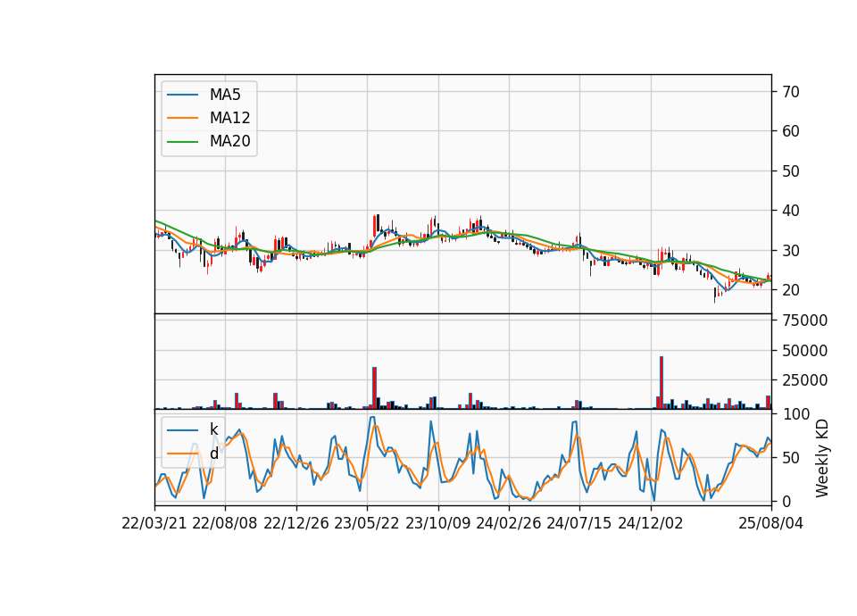Click the KD axis value 0
This screenshot has width=857, height=616.
pos(786,501)
